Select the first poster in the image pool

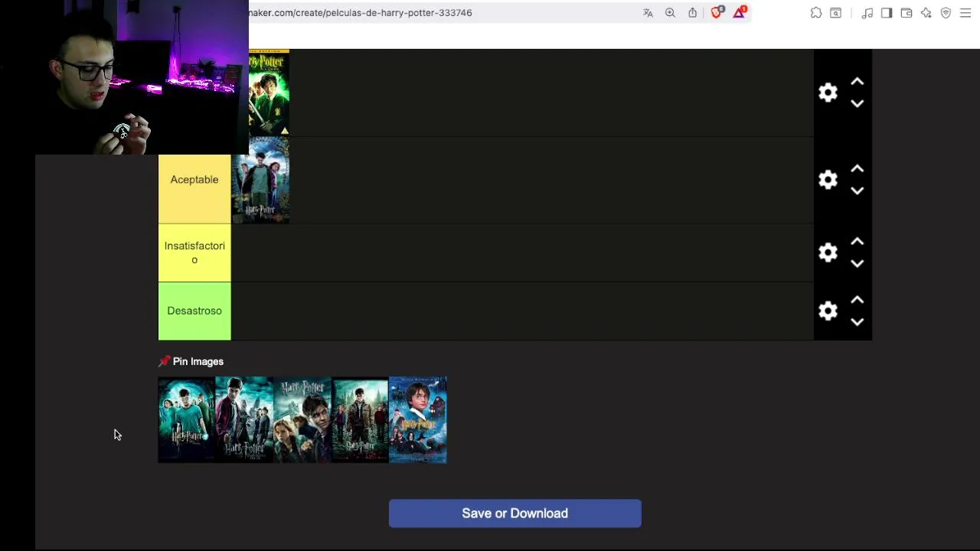coord(187,419)
